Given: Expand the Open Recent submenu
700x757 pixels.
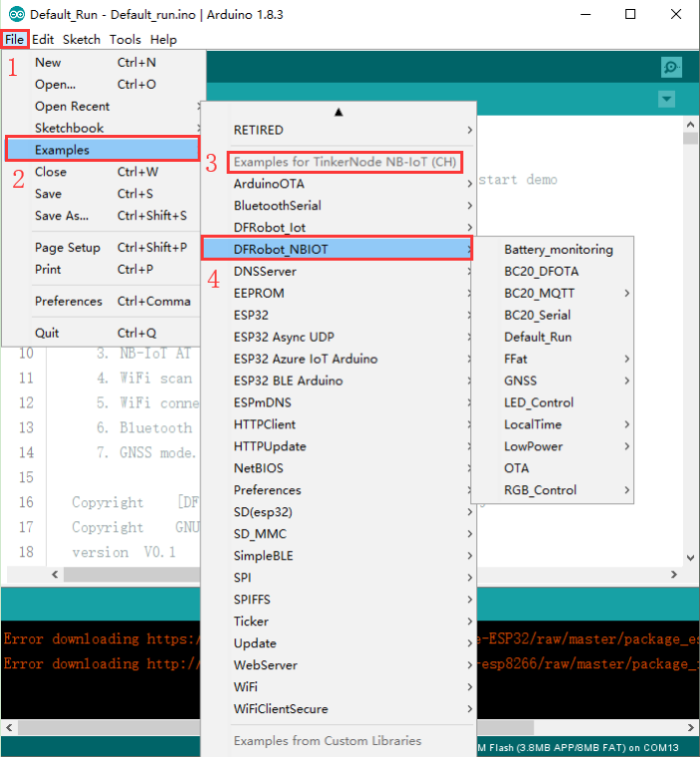Looking at the screenshot, I should (x=102, y=106).
